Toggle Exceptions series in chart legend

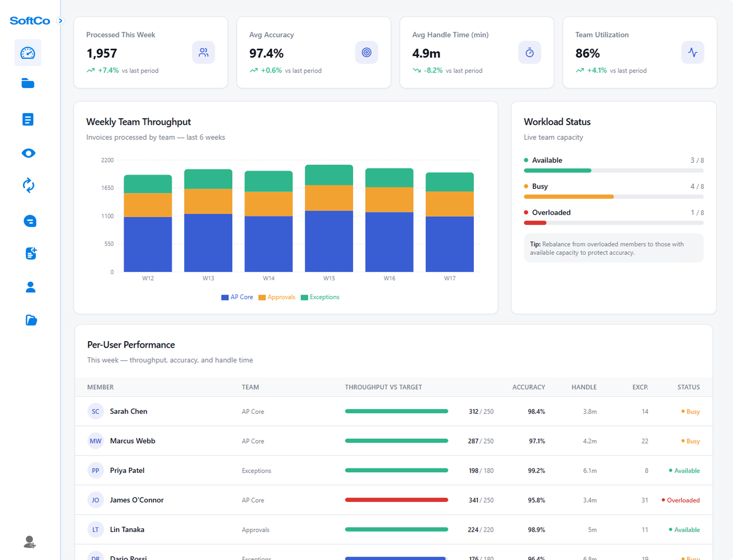pyautogui.click(x=320, y=297)
